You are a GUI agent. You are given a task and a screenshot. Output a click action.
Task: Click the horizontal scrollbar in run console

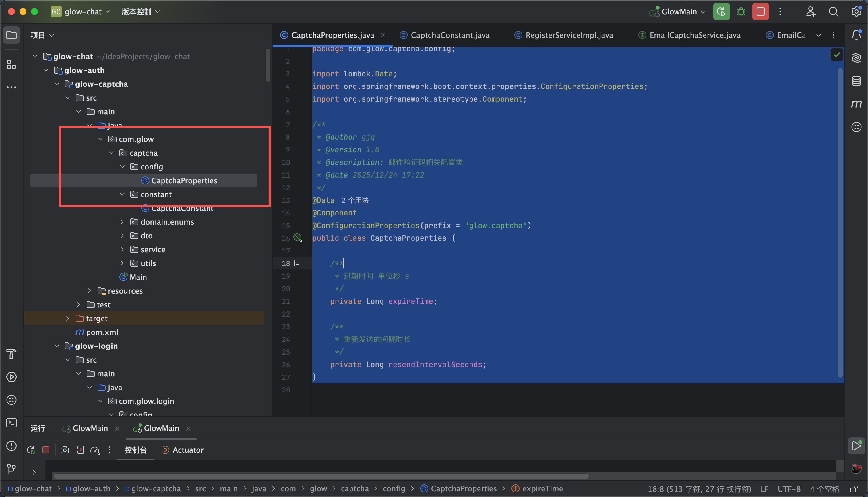[321, 476]
